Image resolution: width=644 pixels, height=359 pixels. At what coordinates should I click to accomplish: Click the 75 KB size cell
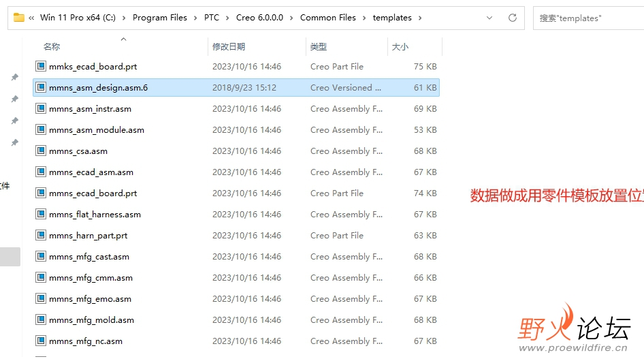[425, 67]
